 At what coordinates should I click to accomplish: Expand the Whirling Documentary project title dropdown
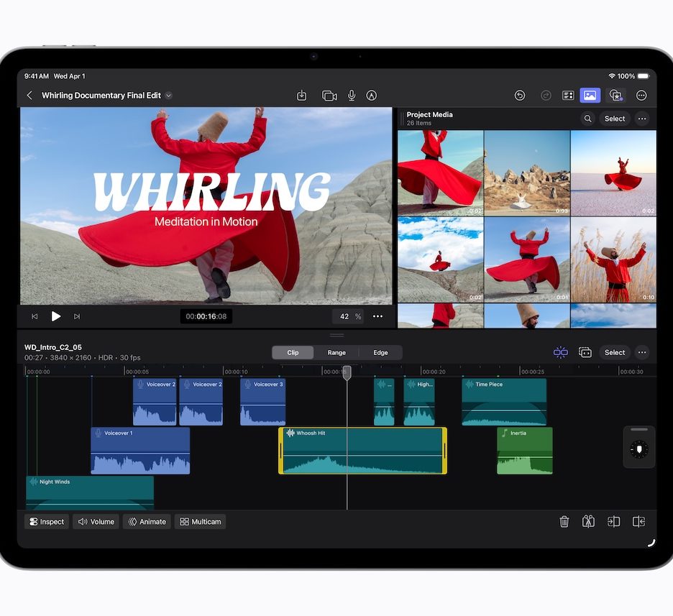169,96
